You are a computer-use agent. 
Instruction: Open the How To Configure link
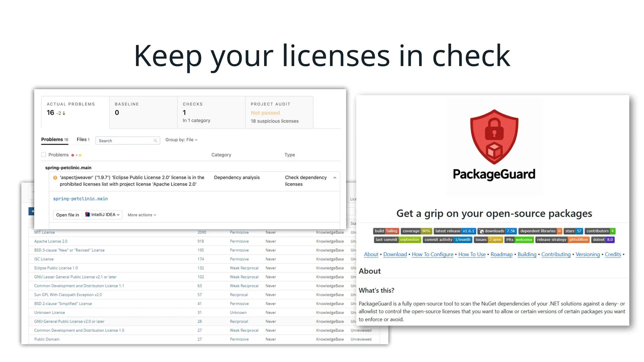[x=433, y=255]
